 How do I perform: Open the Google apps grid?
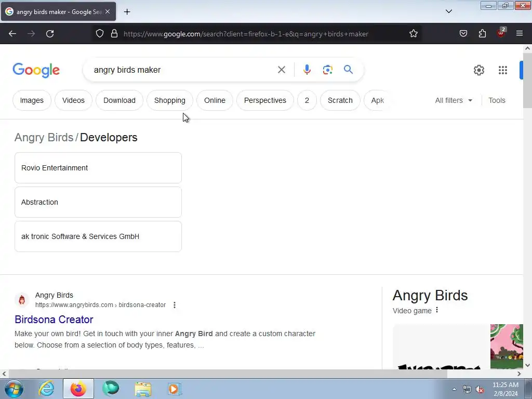[x=503, y=70]
